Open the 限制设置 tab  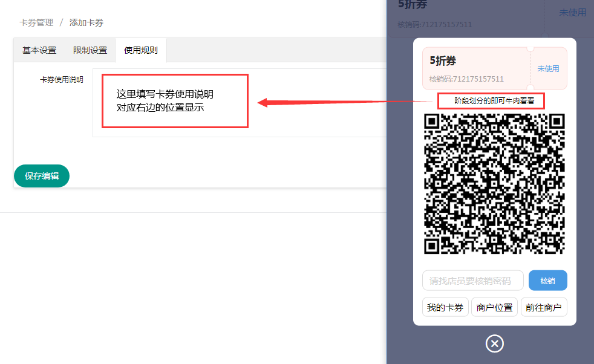pos(90,50)
